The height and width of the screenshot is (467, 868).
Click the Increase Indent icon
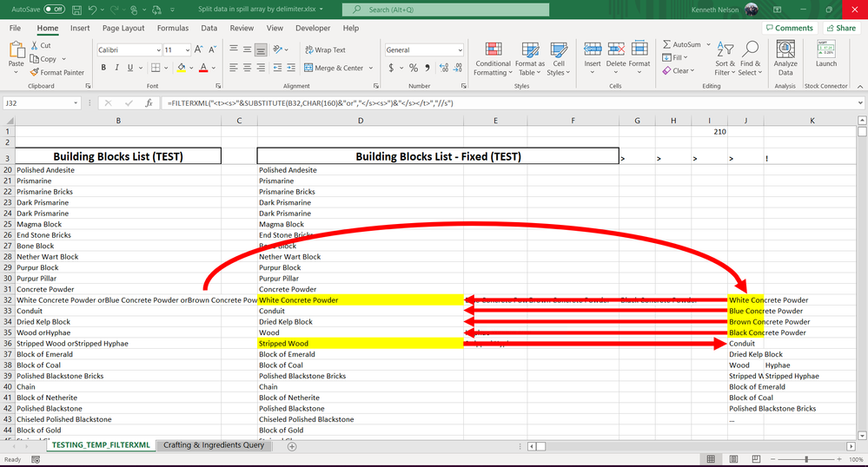tap(291, 68)
